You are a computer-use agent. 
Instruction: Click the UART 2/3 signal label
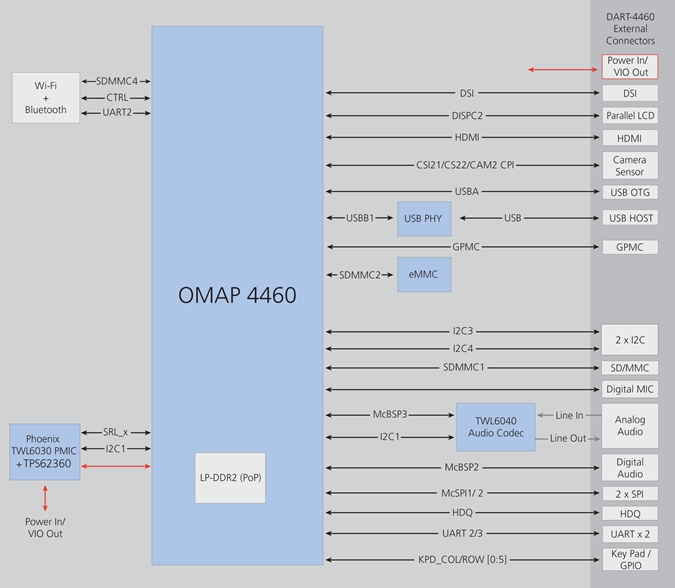(462, 533)
